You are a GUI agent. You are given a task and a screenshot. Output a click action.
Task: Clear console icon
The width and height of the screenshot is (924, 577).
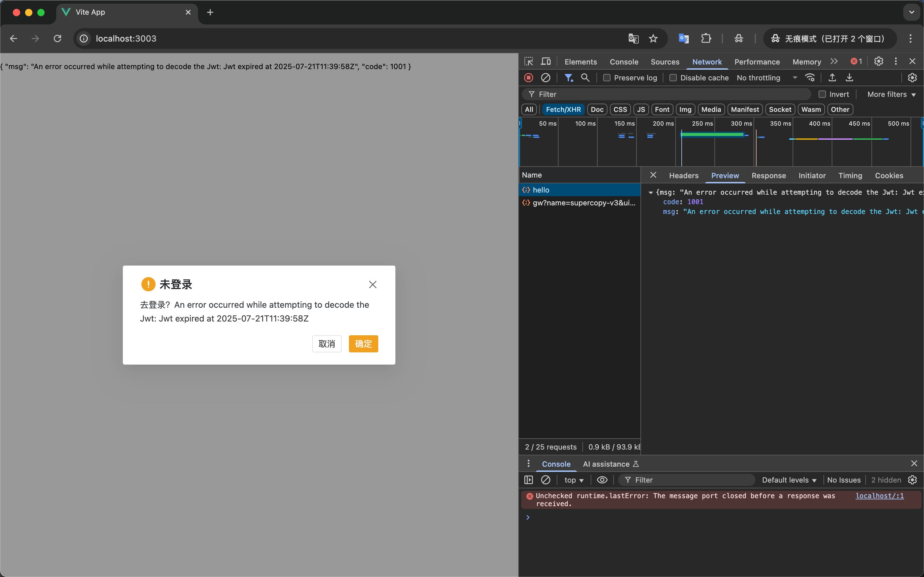pos(545,480)
